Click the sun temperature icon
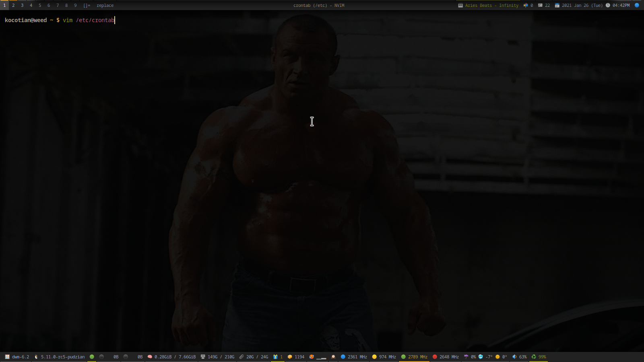This screenshot has width=644, height=362. click(497, 357)
